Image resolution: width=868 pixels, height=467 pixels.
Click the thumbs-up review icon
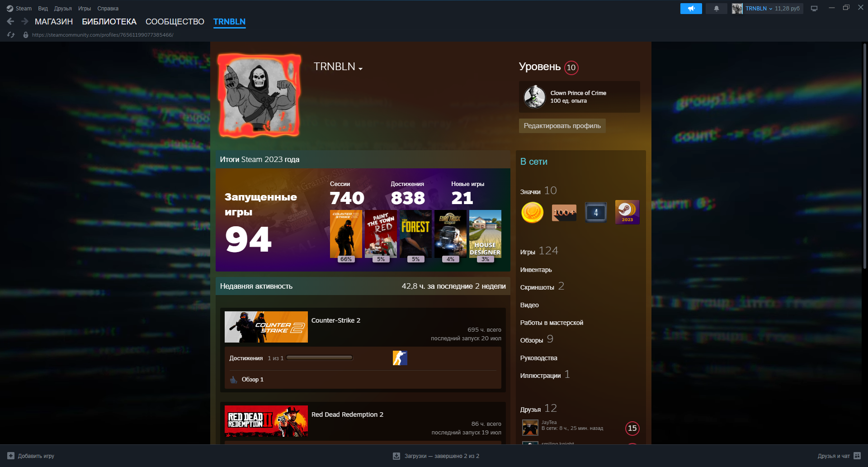(233, 380)
